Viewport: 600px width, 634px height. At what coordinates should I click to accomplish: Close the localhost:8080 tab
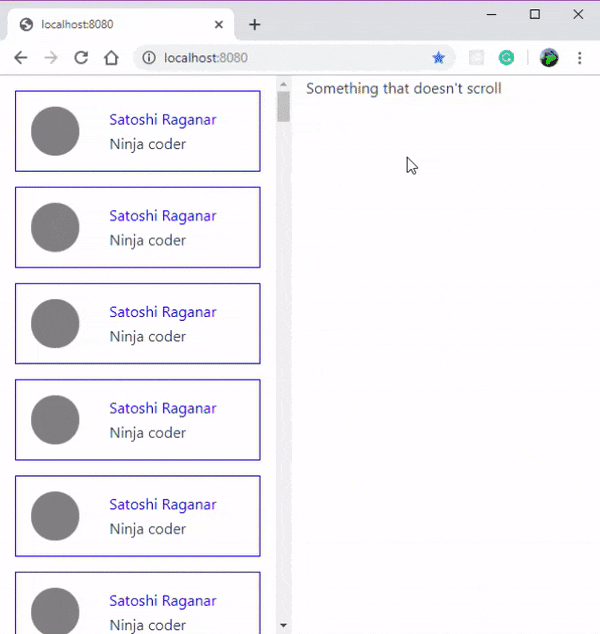tap(219, 25)
